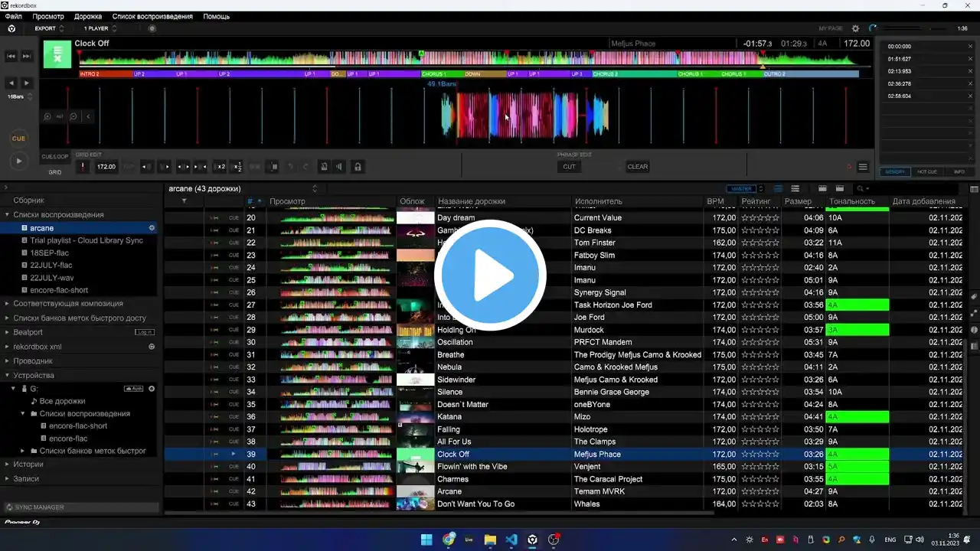Delete memory cue 02:58:604 with its X
This screenshot has width=980, height=551.
(969, 96)
